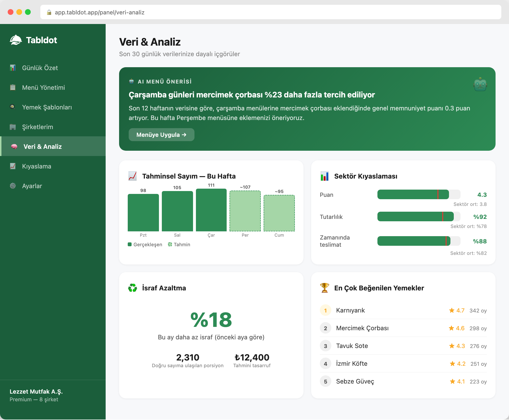Open the Kıyaslama menu item

pos(36,166)
